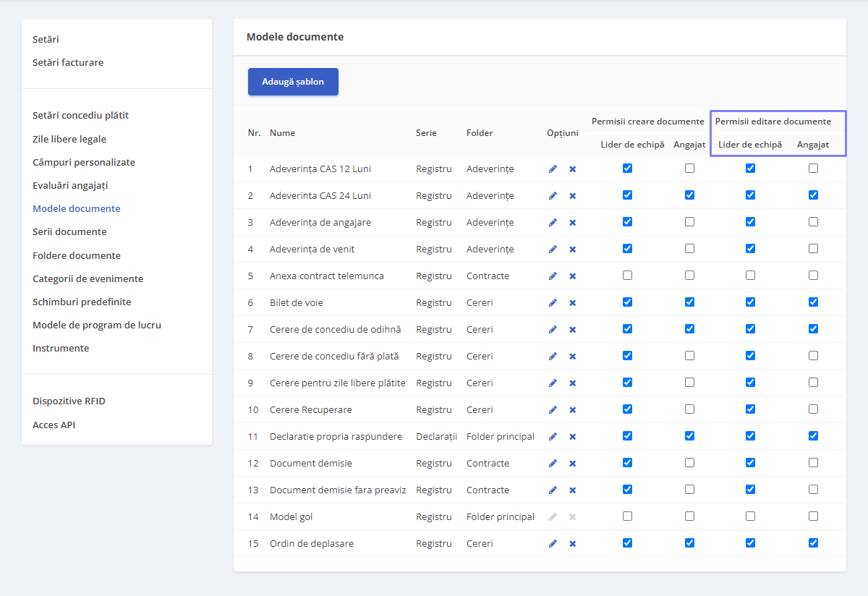The width and height of the screenshot is (868, 596).
Task: Click pencil icon for Bilet de voie
Action: [x=553, y=302]
